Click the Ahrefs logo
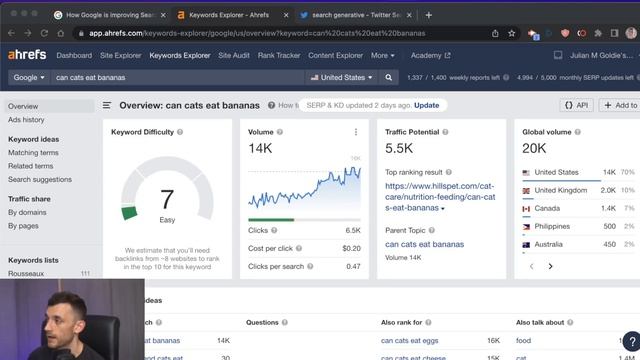640x360 pixels. 27,55
